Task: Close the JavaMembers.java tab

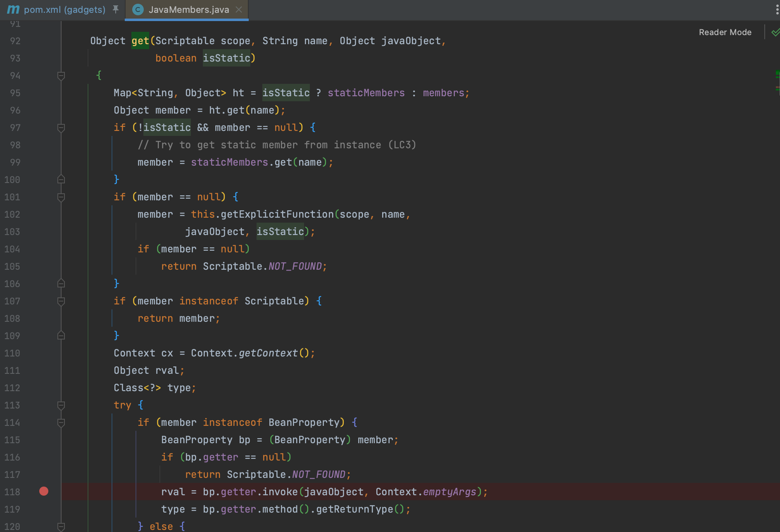Action: [239, 9]
